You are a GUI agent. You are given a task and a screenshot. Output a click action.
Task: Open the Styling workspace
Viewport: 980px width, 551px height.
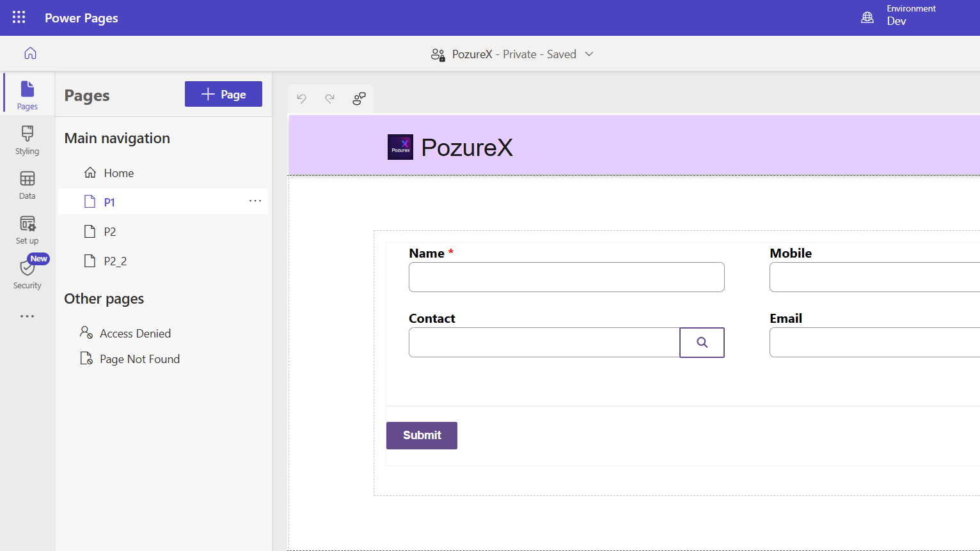coord(28,140)
